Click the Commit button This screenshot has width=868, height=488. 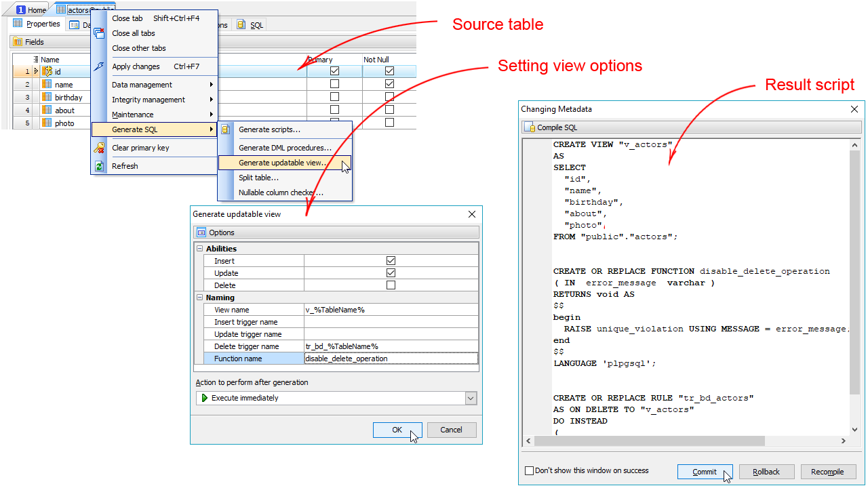point(705,472)
